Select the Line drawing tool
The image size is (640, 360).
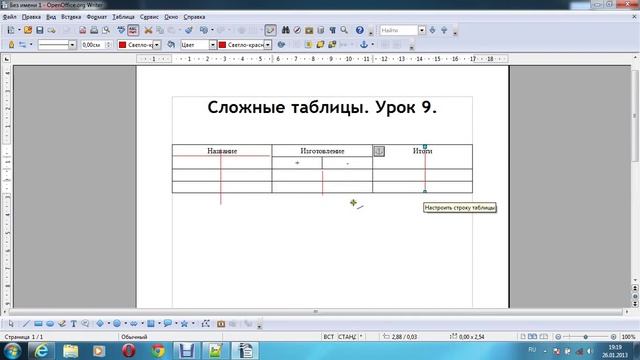click(x=26, y=324)
